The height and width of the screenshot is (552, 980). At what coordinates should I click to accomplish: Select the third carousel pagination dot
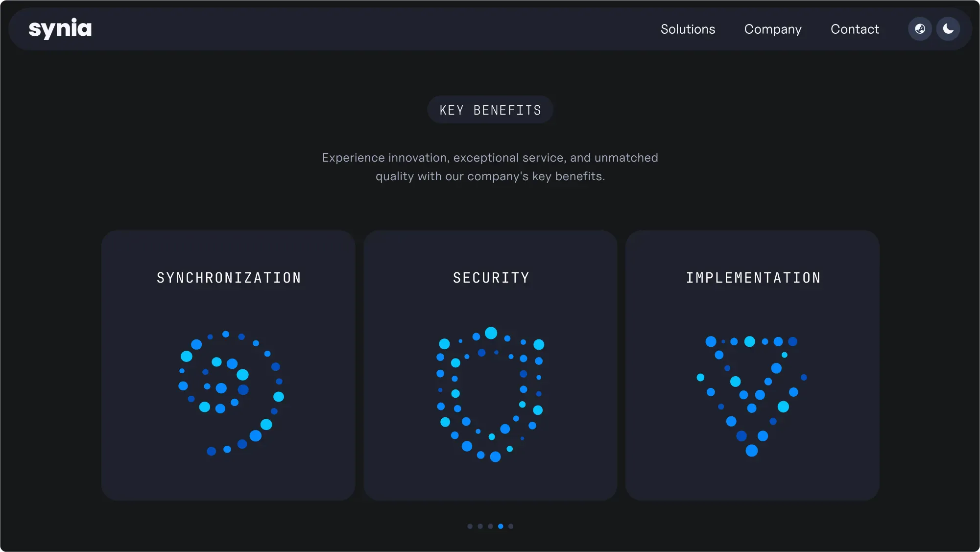click(490, 527)
